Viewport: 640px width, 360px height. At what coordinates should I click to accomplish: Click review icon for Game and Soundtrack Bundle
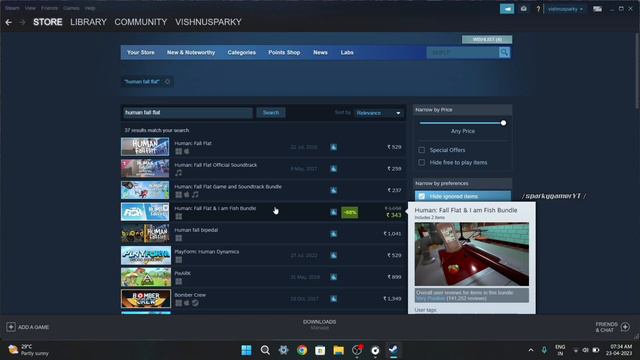[333, 190]
